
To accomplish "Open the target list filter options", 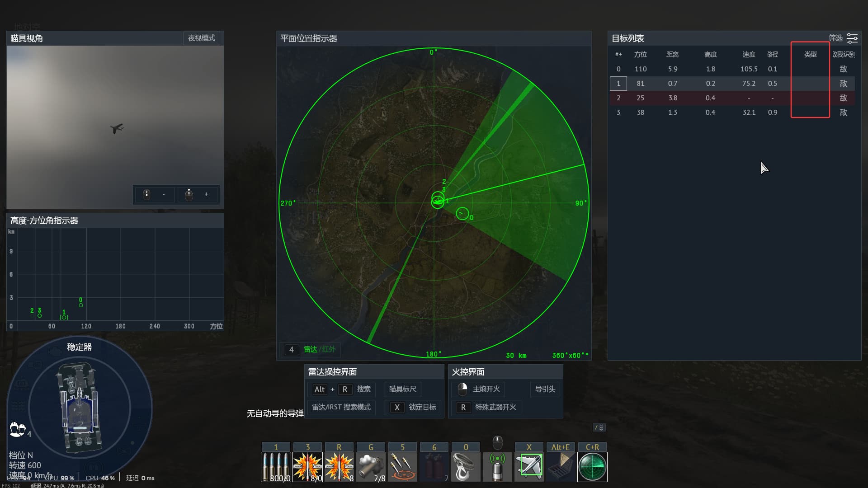I will pyautogui.click(x=852, y=38).
